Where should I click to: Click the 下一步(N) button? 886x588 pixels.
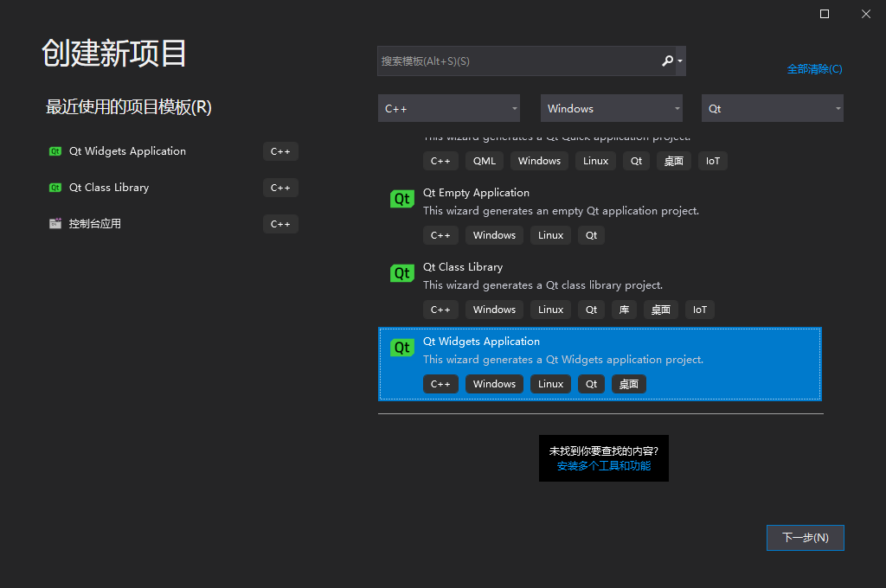pos(805,537)
